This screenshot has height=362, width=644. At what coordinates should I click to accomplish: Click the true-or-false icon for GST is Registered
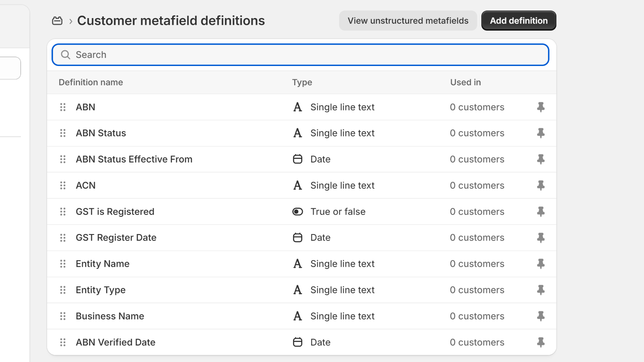[297, 212]
